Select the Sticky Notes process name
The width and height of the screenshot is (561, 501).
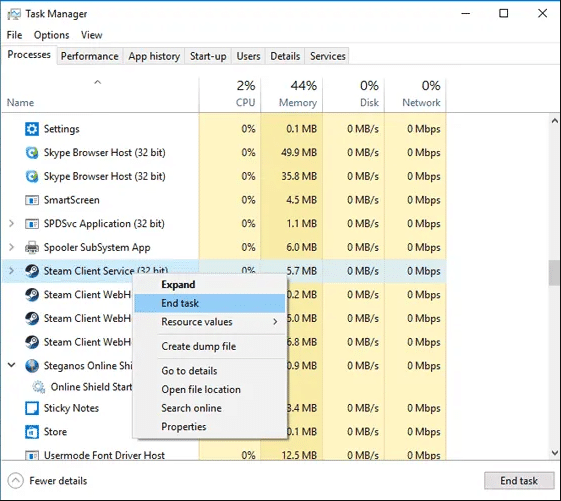pyautogui.click(x=71, y=408)
